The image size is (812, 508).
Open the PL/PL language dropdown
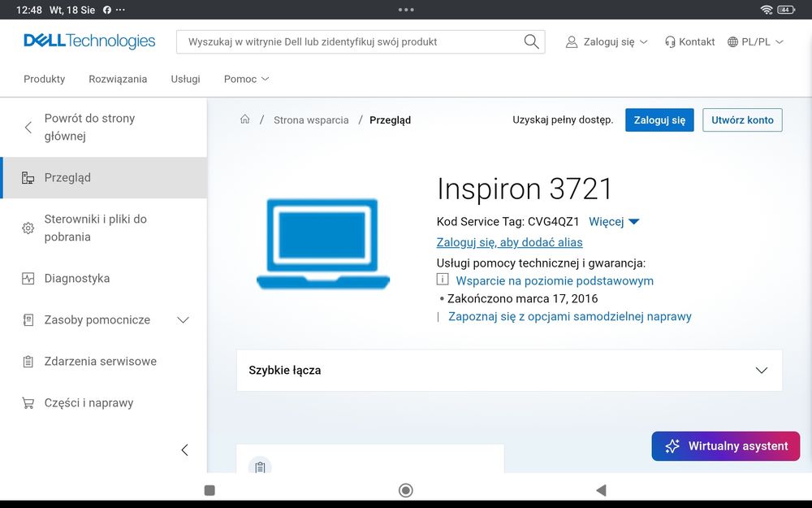(755, 42)
